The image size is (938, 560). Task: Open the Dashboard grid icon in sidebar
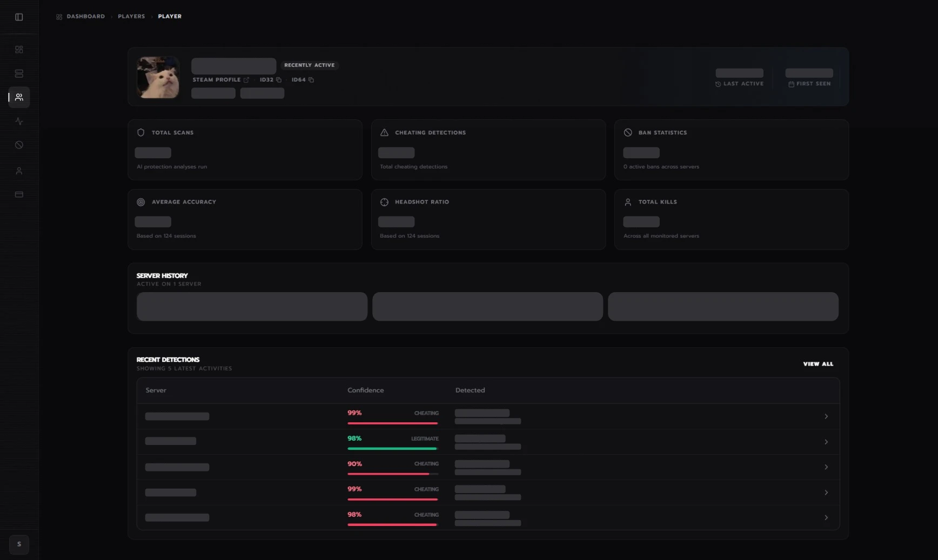click(x=19, y=49)
